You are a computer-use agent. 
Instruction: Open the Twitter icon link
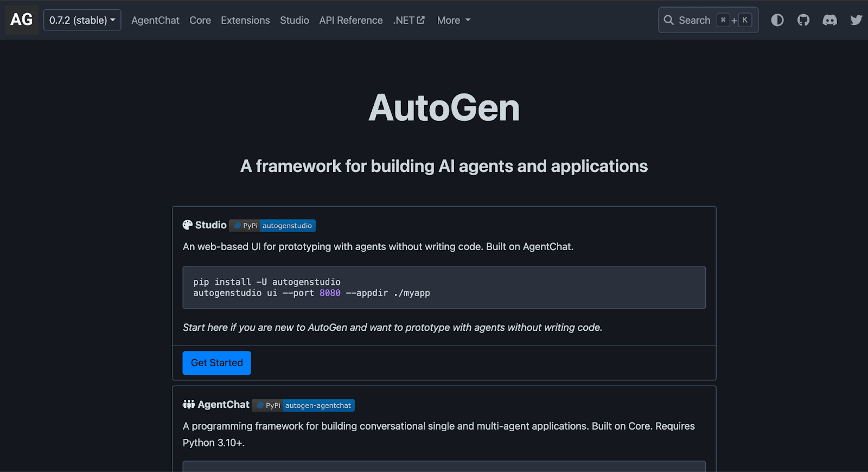click(856, 20)
